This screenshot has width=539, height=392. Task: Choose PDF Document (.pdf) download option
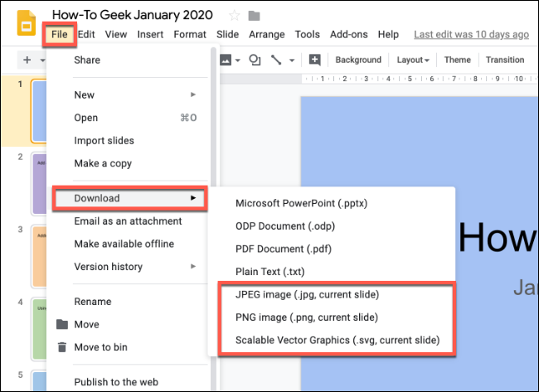pyautogui.click(x=284, y=249)
